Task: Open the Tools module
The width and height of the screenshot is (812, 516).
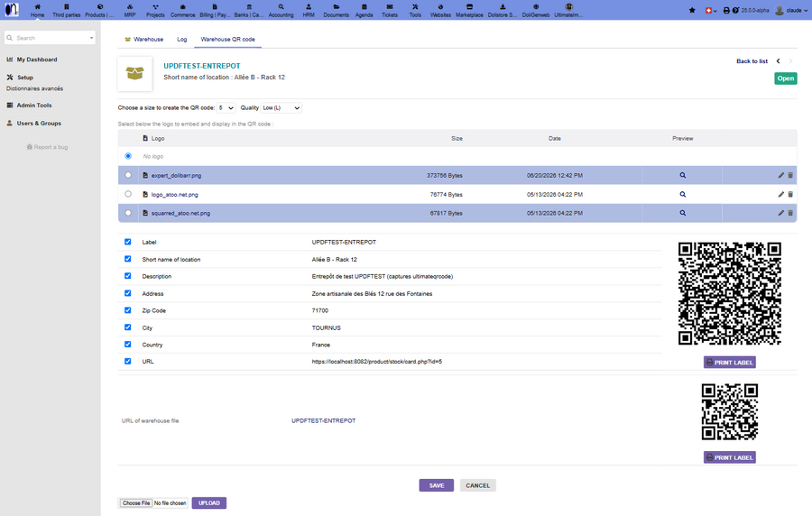Action: click(x=415, y=10)
